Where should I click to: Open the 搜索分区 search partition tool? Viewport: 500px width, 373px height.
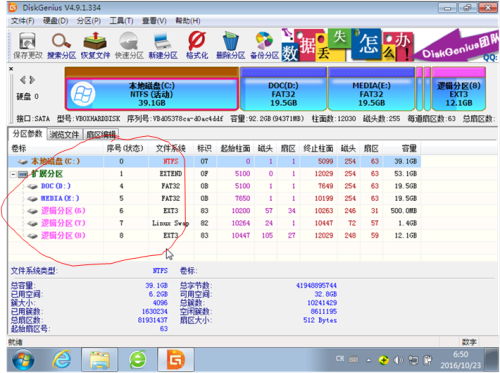pos(61,46)
